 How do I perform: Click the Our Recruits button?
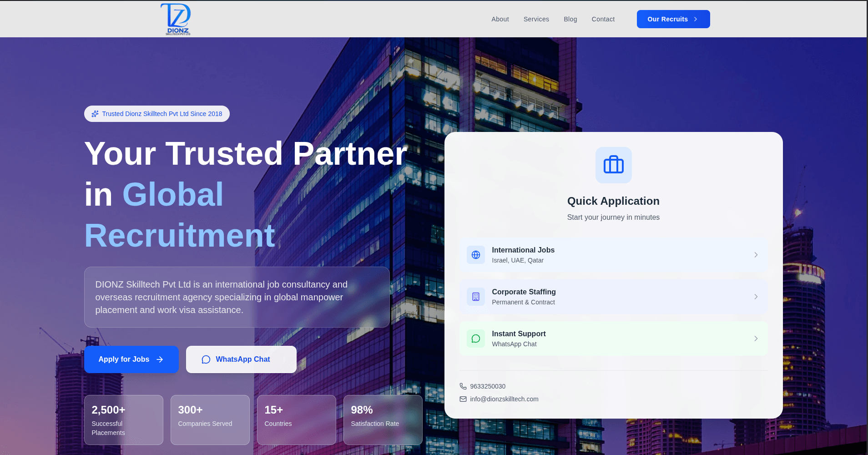pyautogui.click(x=673, y=19)
